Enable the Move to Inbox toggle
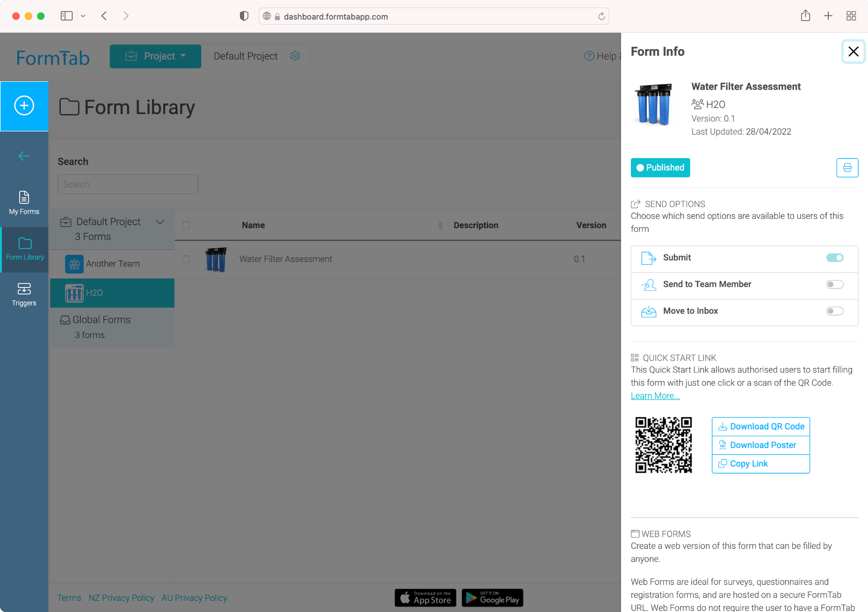The width and height of the screenshot is (868, 612). point(835,311)
